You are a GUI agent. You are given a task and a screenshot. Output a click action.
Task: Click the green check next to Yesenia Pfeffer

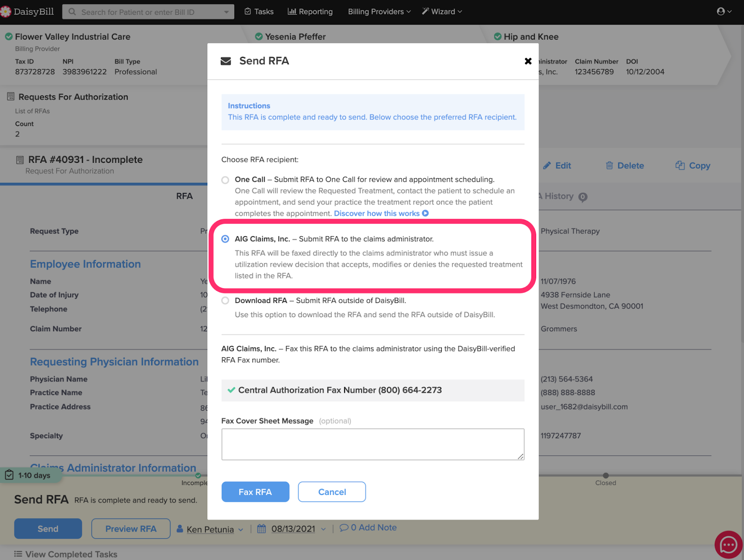click(259, 36)
